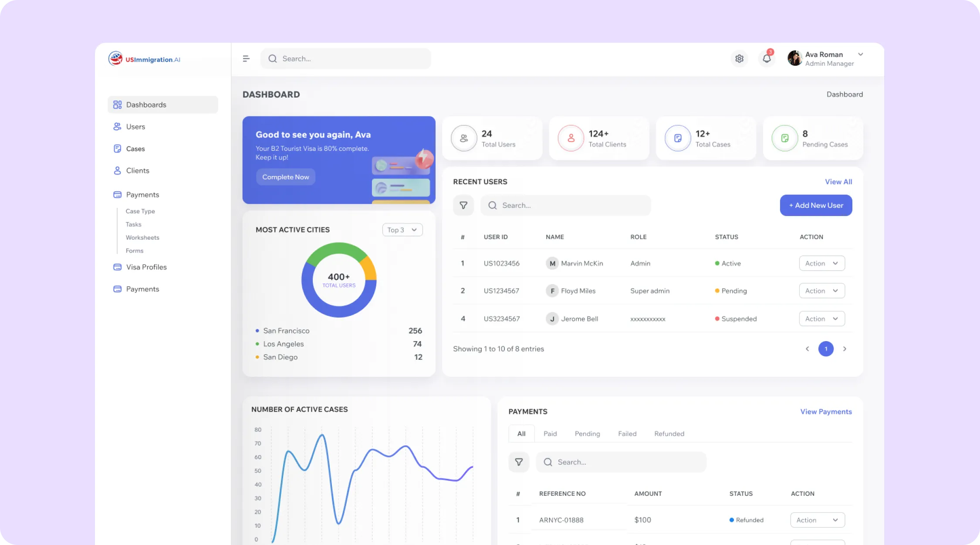Select the Worksheets submenu item
This screenshot has height=545, width=980.
click(142, 237)
